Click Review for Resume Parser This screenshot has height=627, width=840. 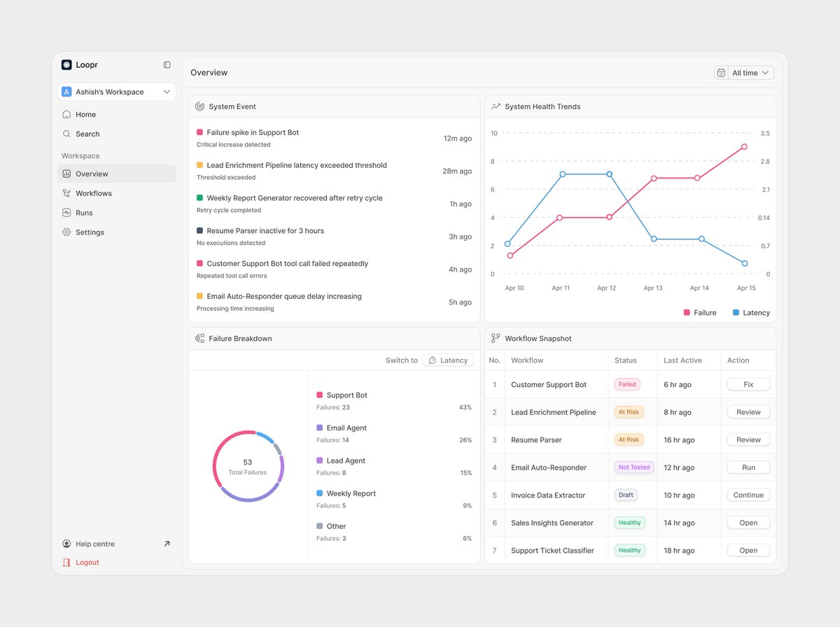coord(748,439)
